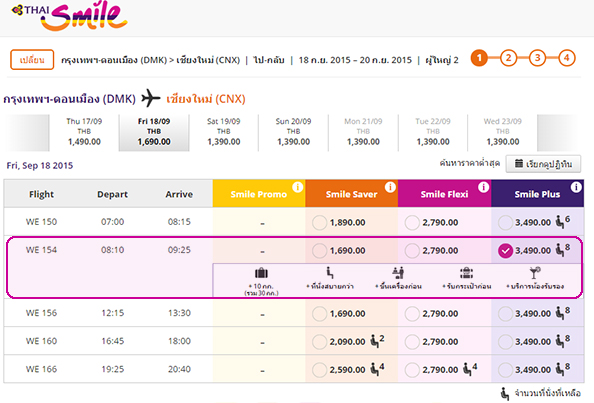The height and width of the screenshot is (403, 594).
Task: Select WE 166 Smile Saver 2,590.00 fare
Action: click(319, 370)
